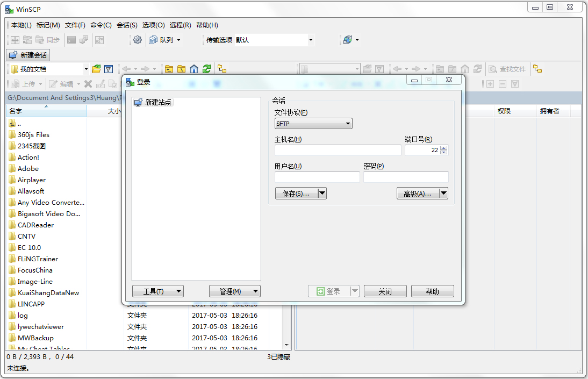Image resolution: width=588 pixels, height=379 pixels.
Task: Open the 远程(R) menu
Action: [x=181, y=25]
